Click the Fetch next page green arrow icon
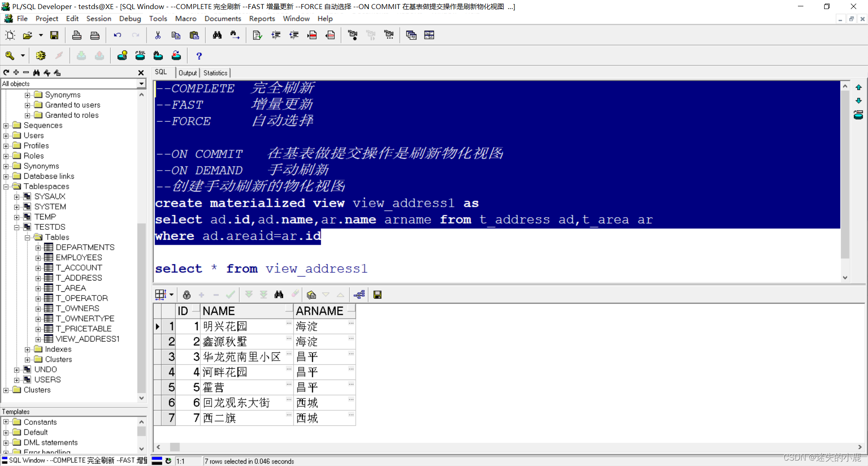This screenshot has height=466, width=868. [249, 295]
